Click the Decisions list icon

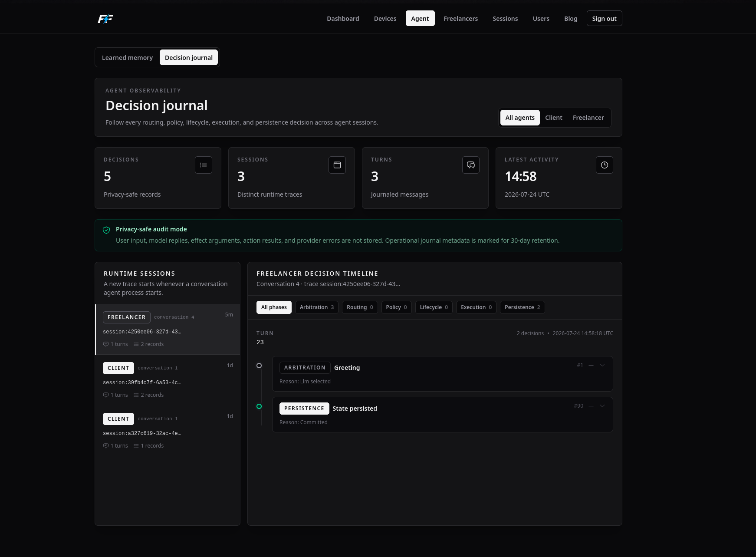coord(204,165)
